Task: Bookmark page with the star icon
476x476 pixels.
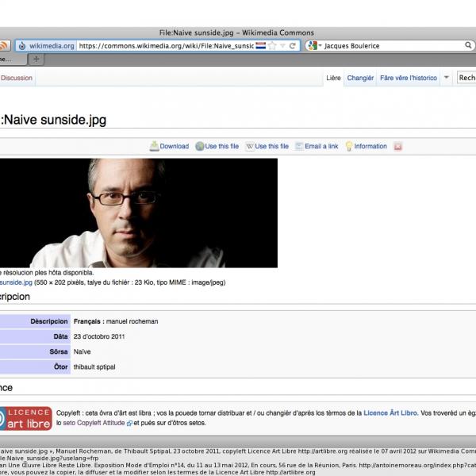Action: pos(272,46)
